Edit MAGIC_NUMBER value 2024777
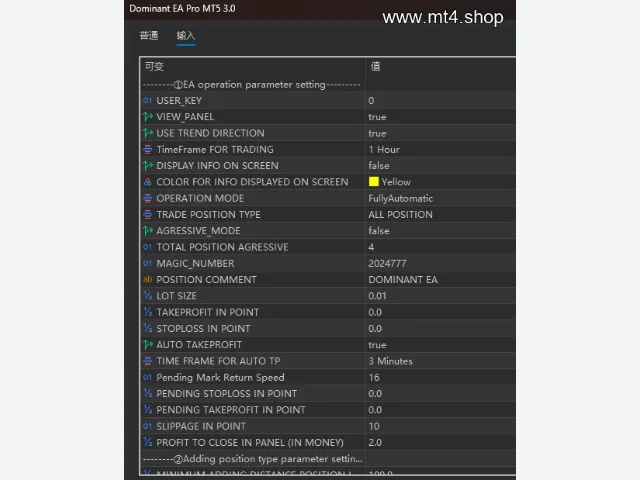The height and width of the screenshot is (480, 640). 387,263
